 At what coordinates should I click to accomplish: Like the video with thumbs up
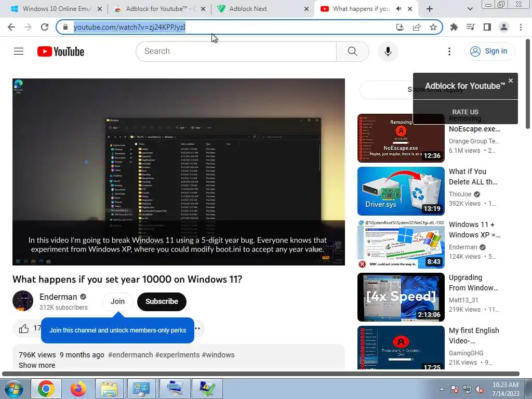[24, 328]
